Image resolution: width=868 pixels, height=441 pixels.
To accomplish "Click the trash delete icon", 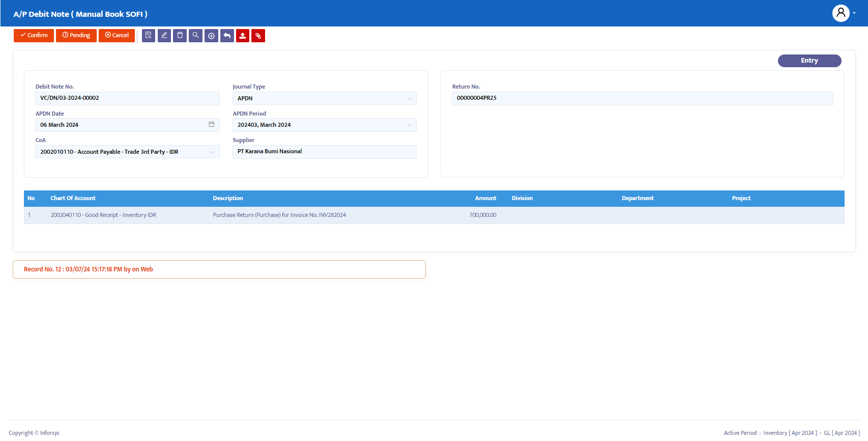I will 180,36.
